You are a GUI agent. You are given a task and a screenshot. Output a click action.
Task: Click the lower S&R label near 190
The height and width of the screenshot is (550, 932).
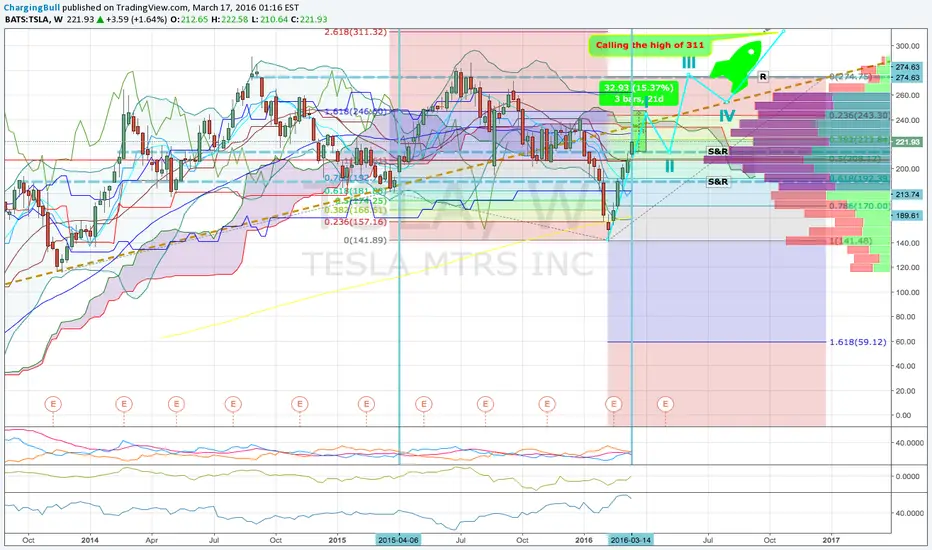717,181
